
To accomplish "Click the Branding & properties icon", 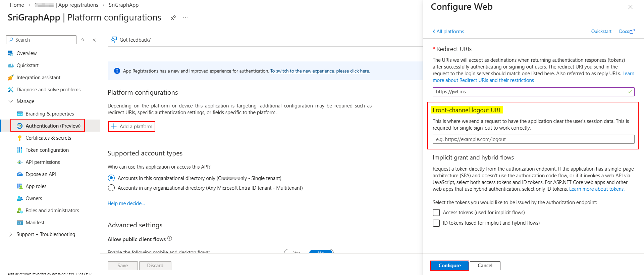I will [x=19, y=114].
